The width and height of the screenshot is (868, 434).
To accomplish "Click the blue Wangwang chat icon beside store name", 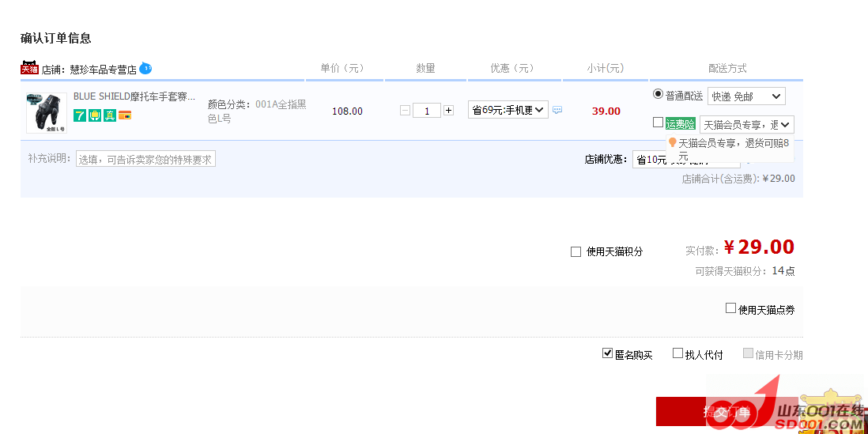I will [x=145, y=69].
